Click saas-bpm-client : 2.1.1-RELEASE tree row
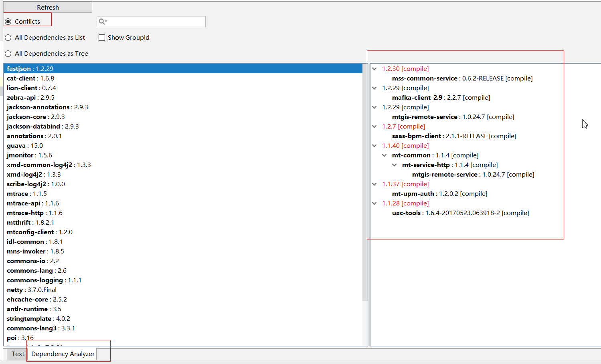The image size is (601, 364). click(x=454, y=136)
